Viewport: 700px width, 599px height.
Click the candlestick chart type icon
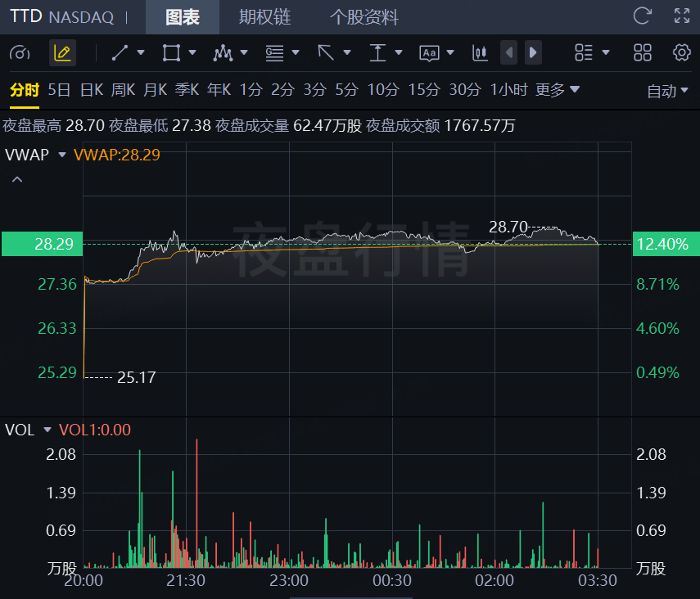point(480,52)
